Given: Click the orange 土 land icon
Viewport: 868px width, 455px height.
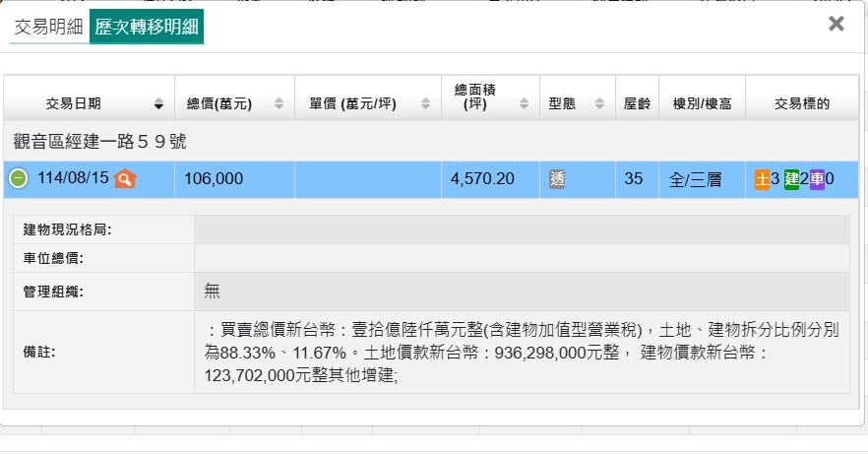Looking at the screenshot, I should coord(762,179).
